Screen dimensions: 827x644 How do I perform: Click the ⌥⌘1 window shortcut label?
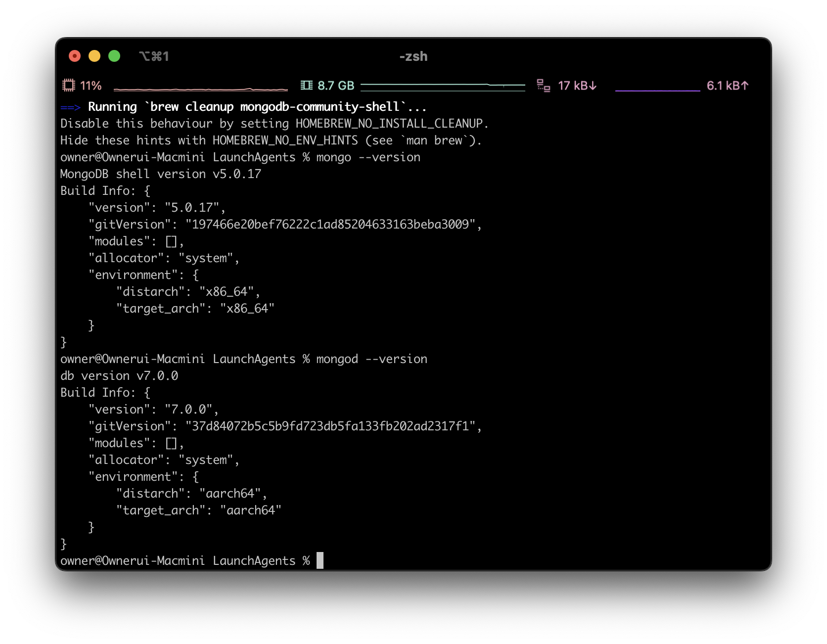click(x=154, y=56)
